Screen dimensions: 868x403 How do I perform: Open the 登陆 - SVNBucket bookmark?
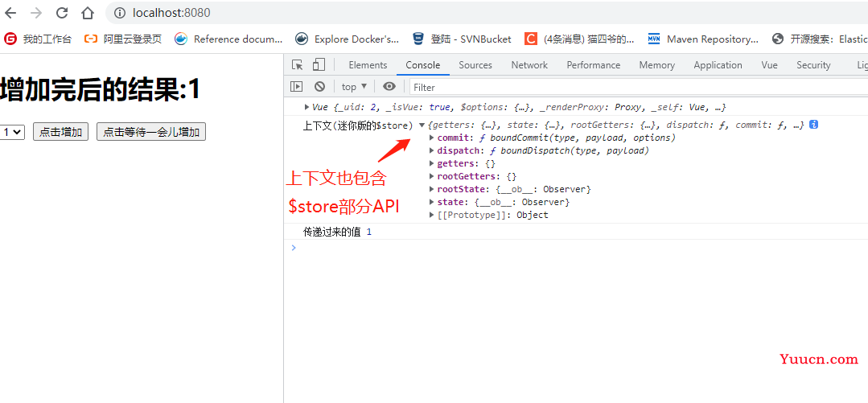click(x=463, y=39)
